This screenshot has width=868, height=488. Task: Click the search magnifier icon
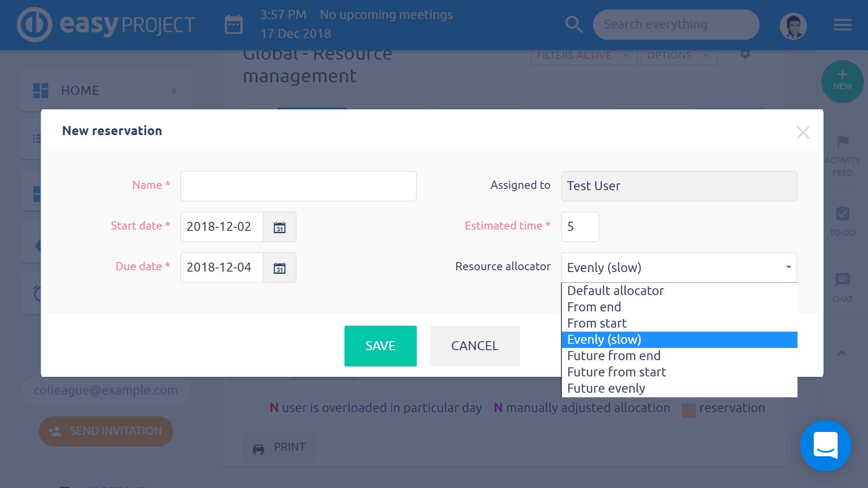click(574, 24)
